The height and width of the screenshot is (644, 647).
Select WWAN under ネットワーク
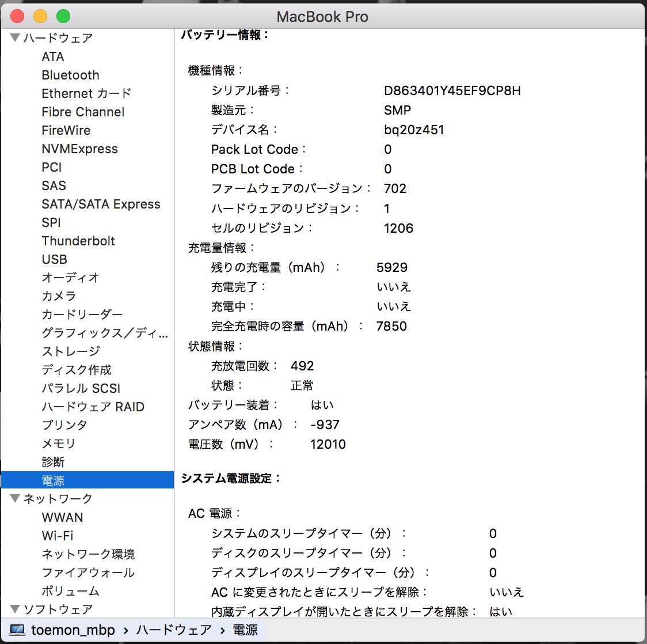coord(62,517)
